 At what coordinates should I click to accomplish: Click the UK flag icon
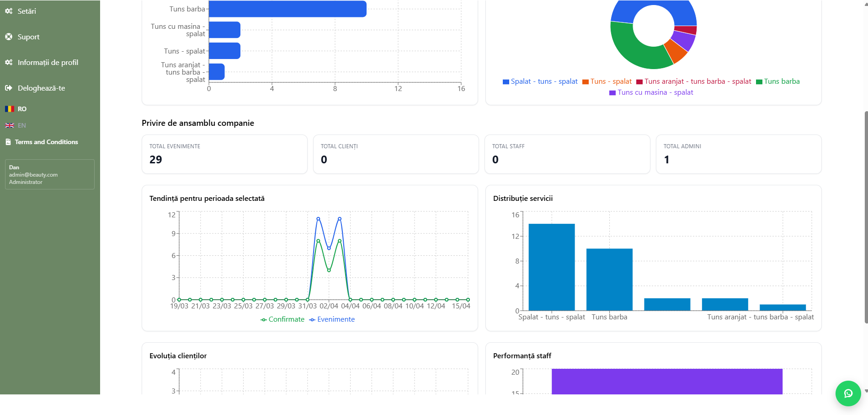(x=10, y=125)
